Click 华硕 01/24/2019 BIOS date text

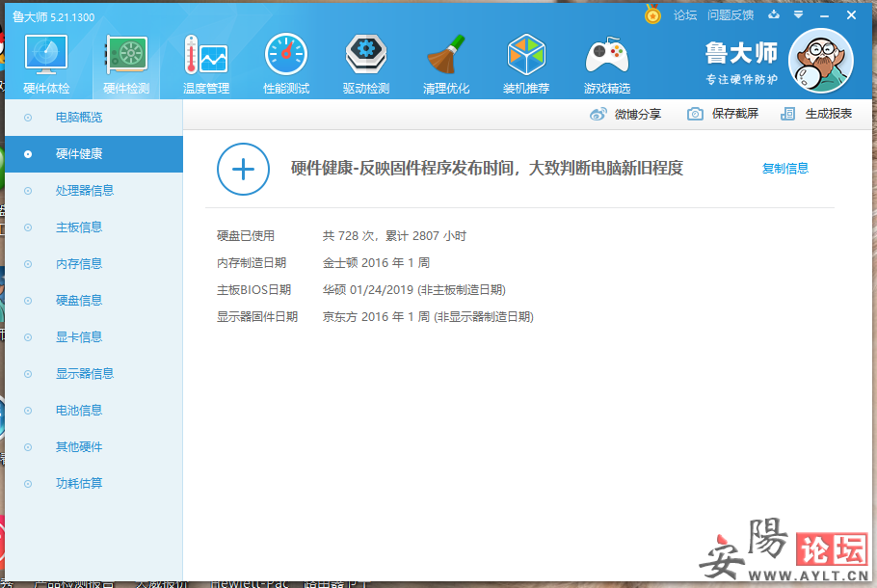point(413,290)
